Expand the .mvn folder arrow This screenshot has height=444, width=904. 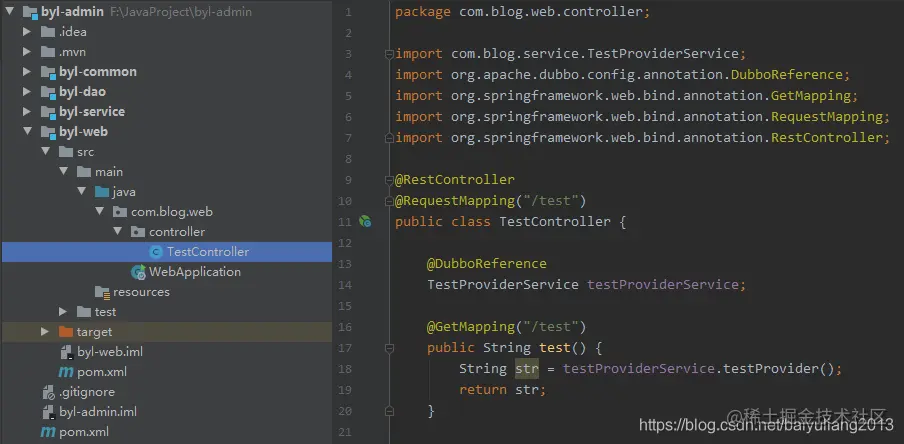coord(27,52)
